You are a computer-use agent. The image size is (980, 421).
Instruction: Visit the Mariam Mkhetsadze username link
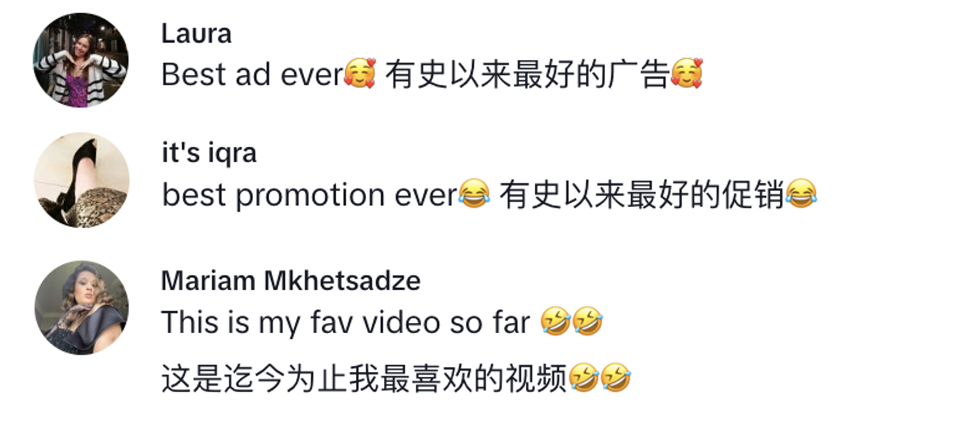[x=291, y=281]
